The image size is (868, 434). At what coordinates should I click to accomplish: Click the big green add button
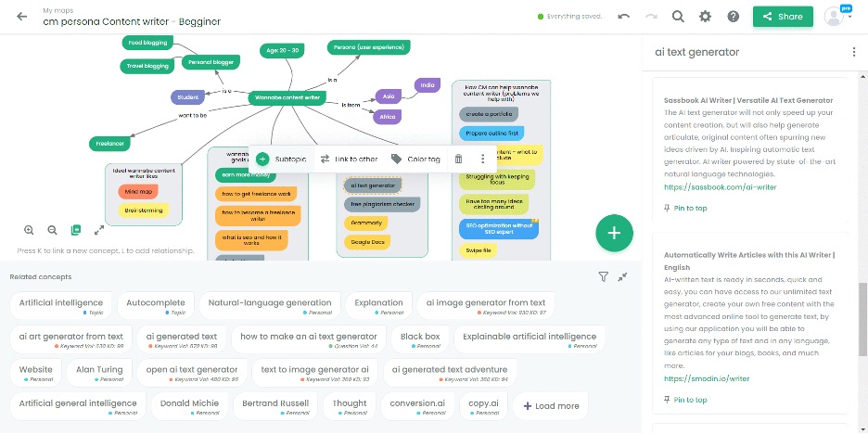[614, 233]
